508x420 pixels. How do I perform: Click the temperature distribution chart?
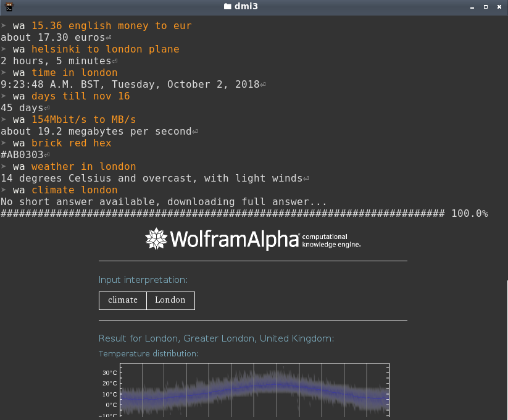click(x=255, y=390)
